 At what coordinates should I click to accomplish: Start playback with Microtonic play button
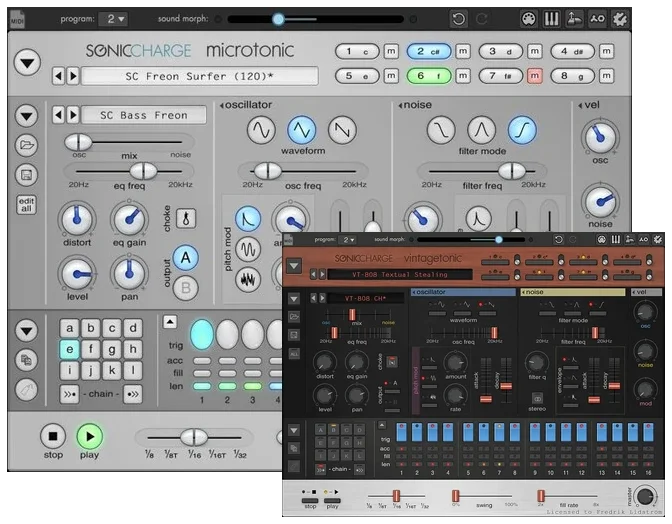(90, 436)
